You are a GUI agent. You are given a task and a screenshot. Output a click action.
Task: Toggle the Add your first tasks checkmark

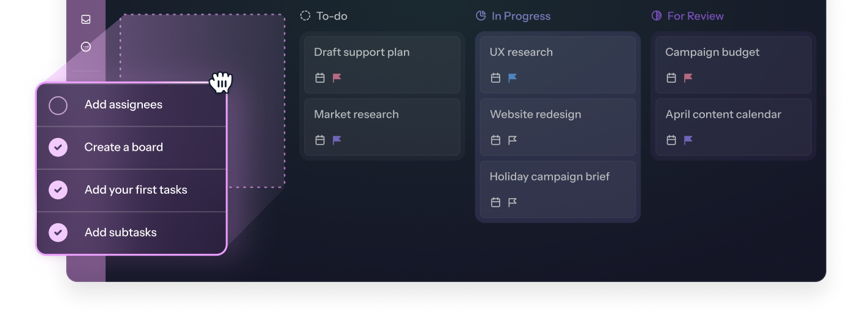[58, 190]
